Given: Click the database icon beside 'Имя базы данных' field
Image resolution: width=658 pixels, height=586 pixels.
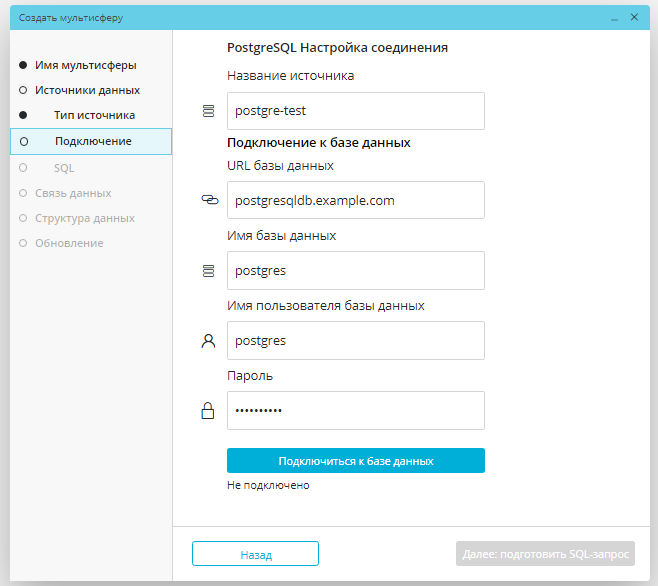Looking at the screenshot, I should [209, 271].
